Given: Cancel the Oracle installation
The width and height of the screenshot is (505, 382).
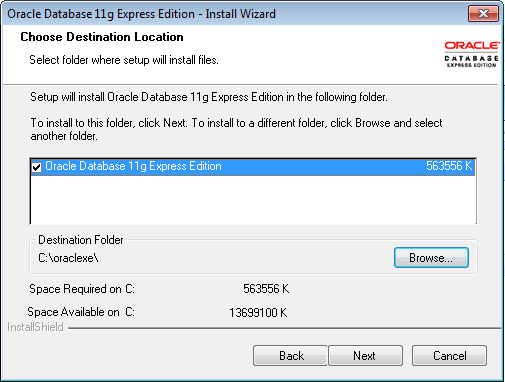Looking at the screenshot, I should 449,356.
